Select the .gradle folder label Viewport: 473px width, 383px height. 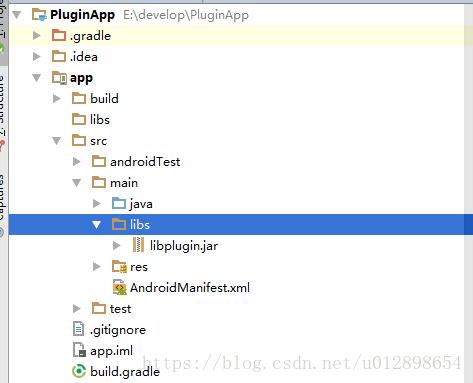tap(90, 36)
